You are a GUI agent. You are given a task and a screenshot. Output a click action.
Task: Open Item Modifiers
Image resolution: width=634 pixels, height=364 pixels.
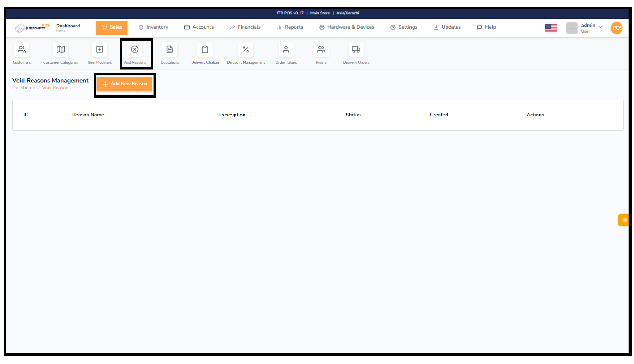(x=100, y=53)
